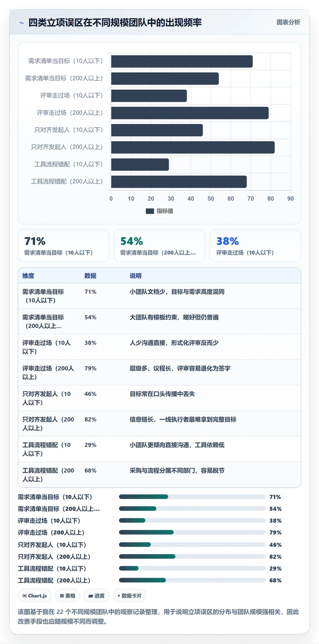This screenshot has height=644, width=319.
Task: Click chart bar for 评审走过场（10人以下）
Action: tap(149, 96)
